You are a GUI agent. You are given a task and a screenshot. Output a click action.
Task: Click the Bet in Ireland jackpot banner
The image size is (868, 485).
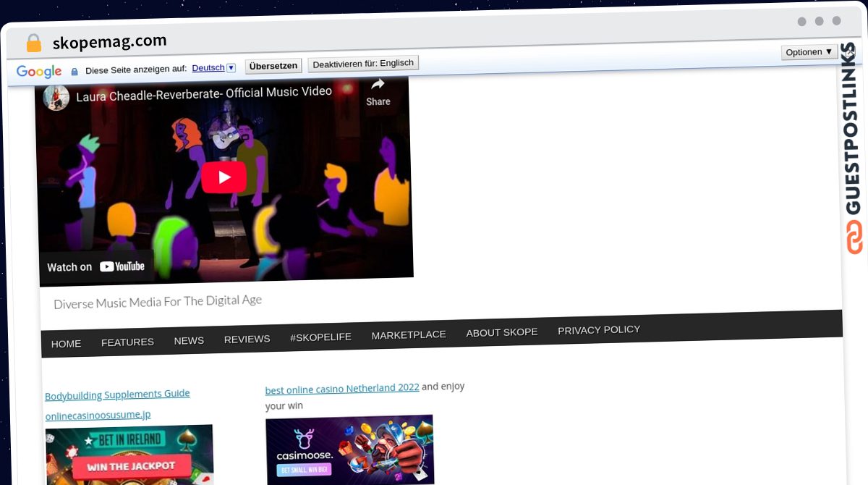(x=130, y=455)
